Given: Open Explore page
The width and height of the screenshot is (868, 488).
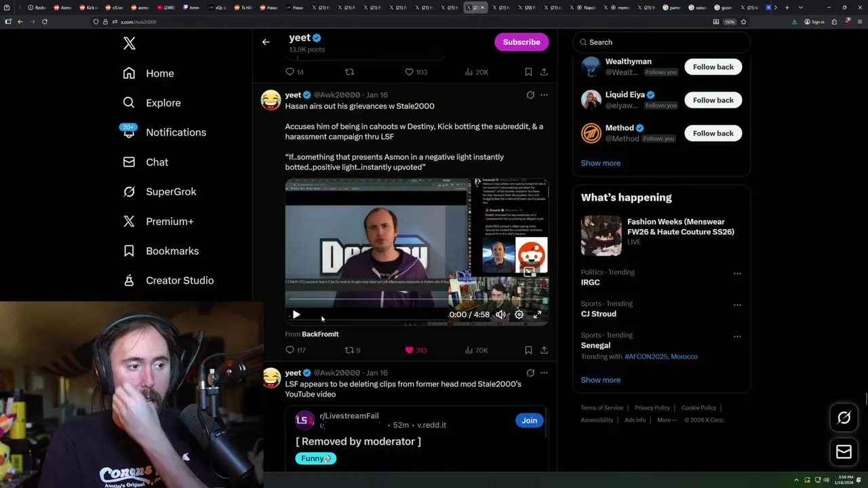Looking at the screenshot, I should [x=152, y=103].
